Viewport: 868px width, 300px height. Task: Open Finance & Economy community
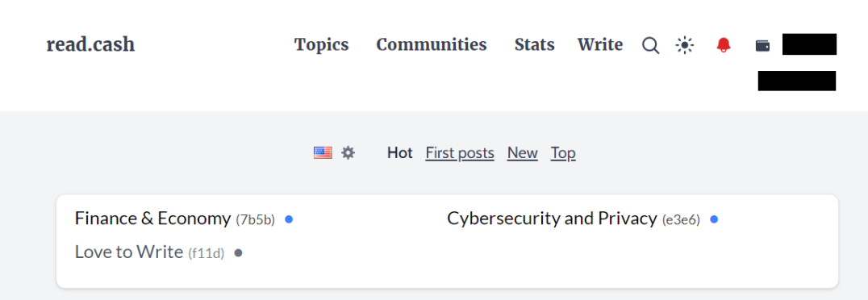(152, 219)
